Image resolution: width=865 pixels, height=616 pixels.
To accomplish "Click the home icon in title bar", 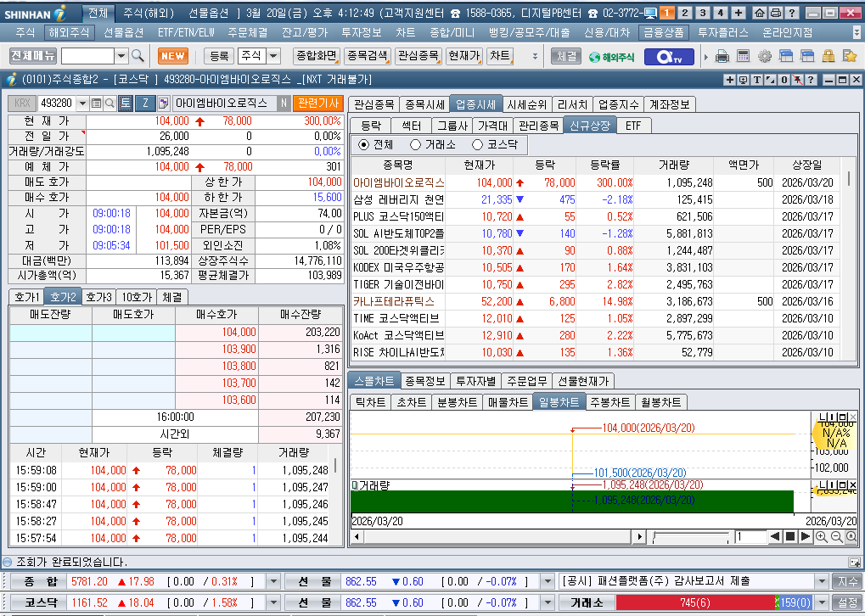I will 760,13.
